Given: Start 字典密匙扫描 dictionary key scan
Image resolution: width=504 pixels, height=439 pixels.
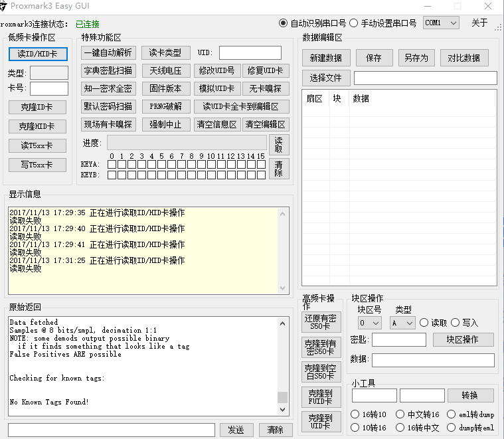Looking at the screenshot, I should click(x=108, y=70).
